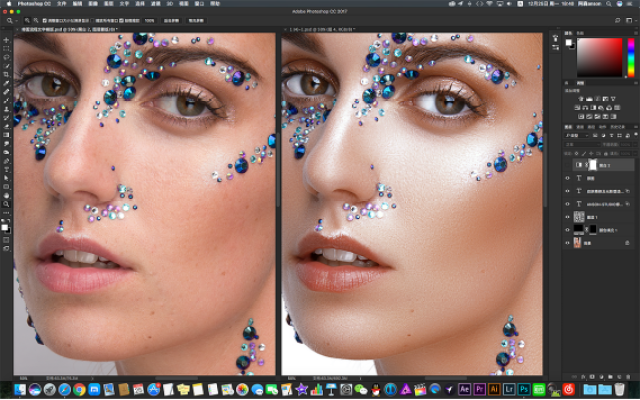Hide the Background layer using its eye icon
This screenshot has width=640, height=400.
pos(567,243)
